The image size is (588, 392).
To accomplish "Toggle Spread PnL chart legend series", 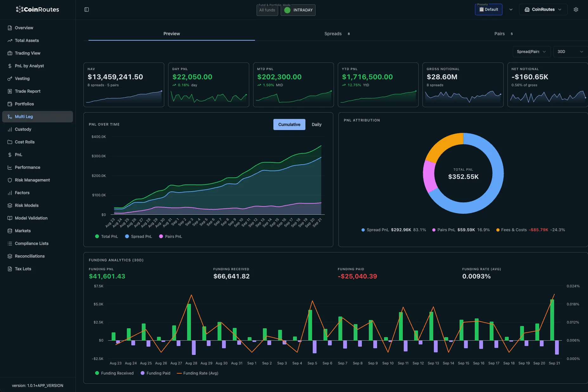I will click(x=139, y=237).
